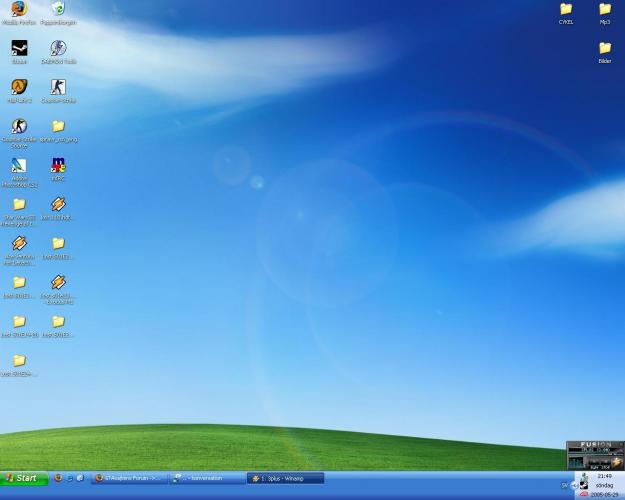Select the Bilder folder on the desktop
Screen dimensions: 625x500
tap(605, 52)
